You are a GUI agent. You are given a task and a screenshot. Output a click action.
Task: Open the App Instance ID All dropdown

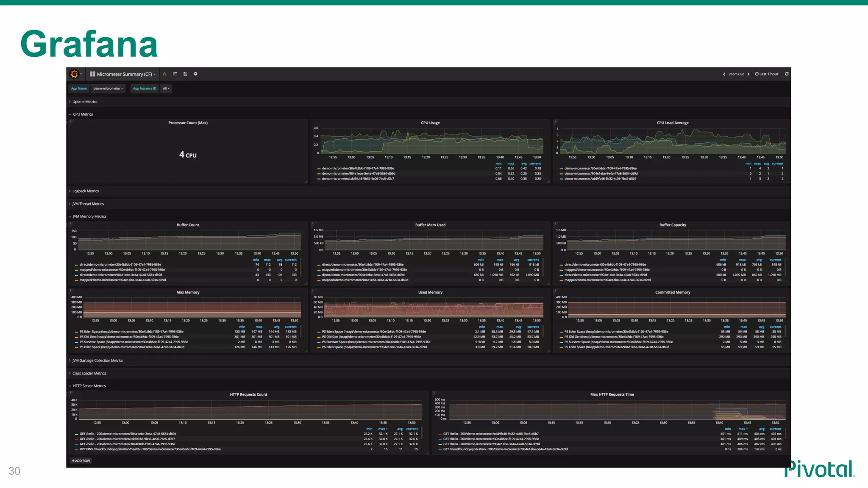click(166, 89)
